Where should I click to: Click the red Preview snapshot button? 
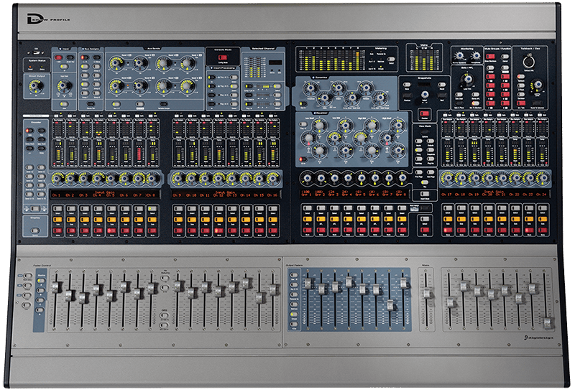(x=424, y=113)
